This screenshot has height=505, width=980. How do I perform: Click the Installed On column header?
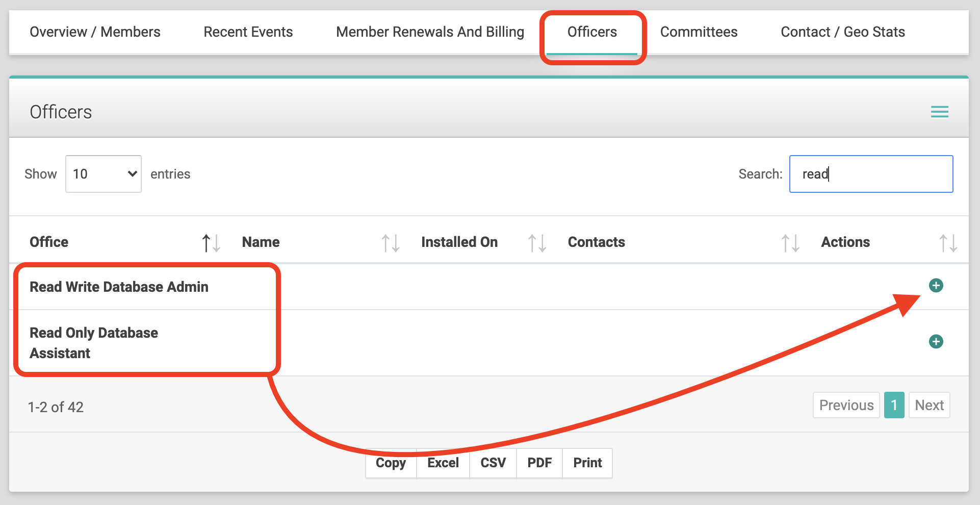tap(459, 242)
